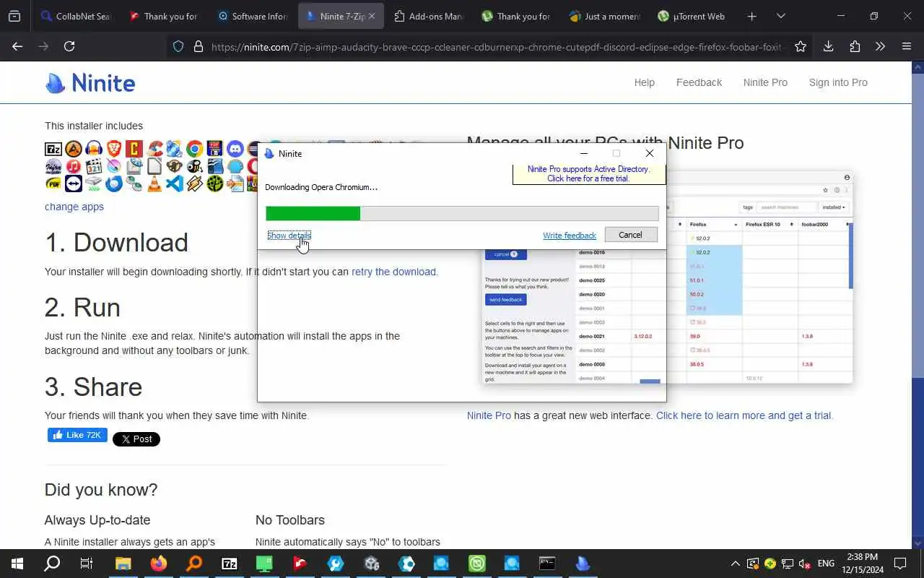This screenshot has height=578, width=924.
Task: Cancel the Ninite installation
Action: coord(630,235)
